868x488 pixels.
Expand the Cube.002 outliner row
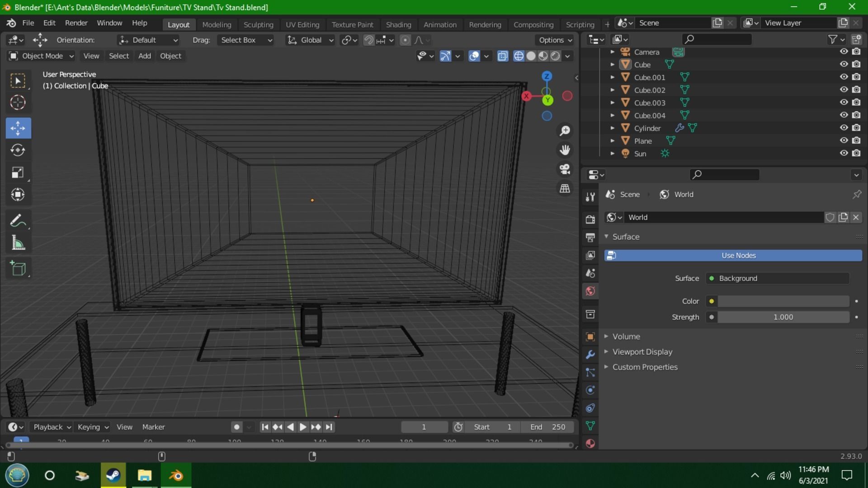tap(613, 90)
